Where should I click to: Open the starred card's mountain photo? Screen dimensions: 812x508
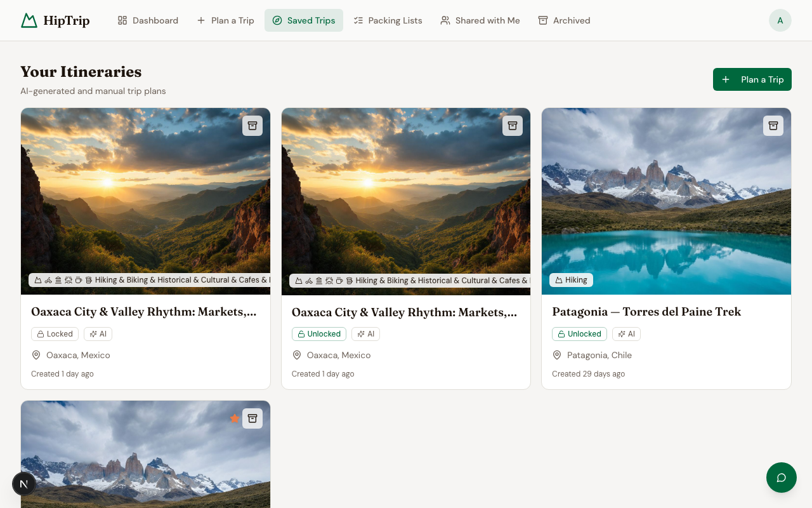tap(145, 454)
